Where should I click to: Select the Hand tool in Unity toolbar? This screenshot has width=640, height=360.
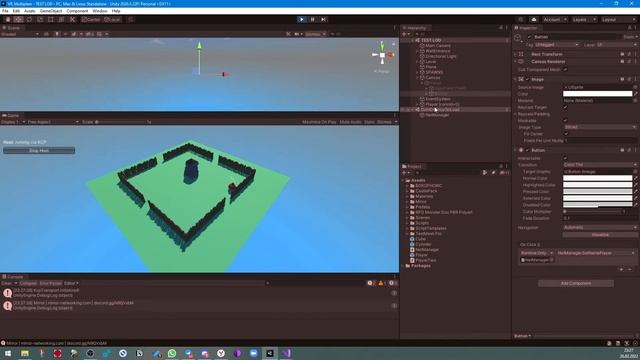[x=8, y=20]
